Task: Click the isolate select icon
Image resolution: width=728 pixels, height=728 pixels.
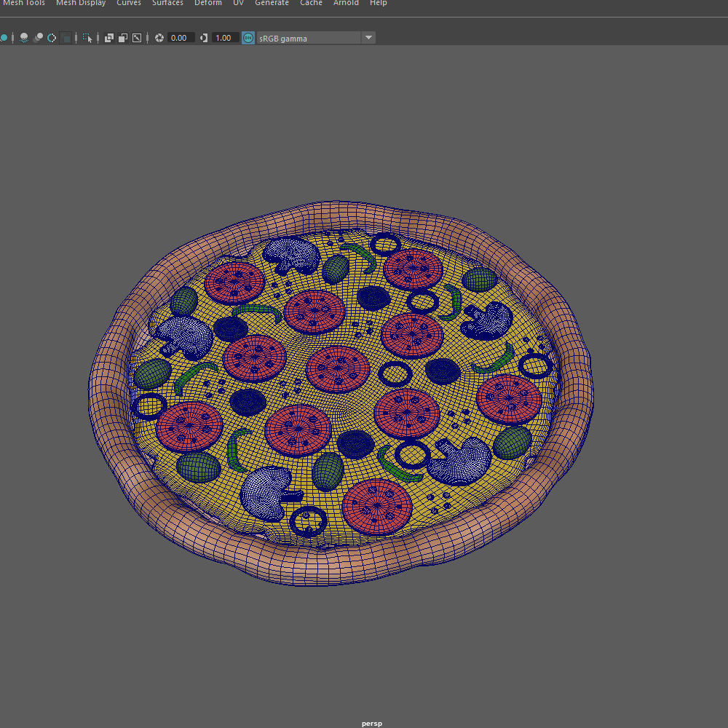Action: (87, 38)
